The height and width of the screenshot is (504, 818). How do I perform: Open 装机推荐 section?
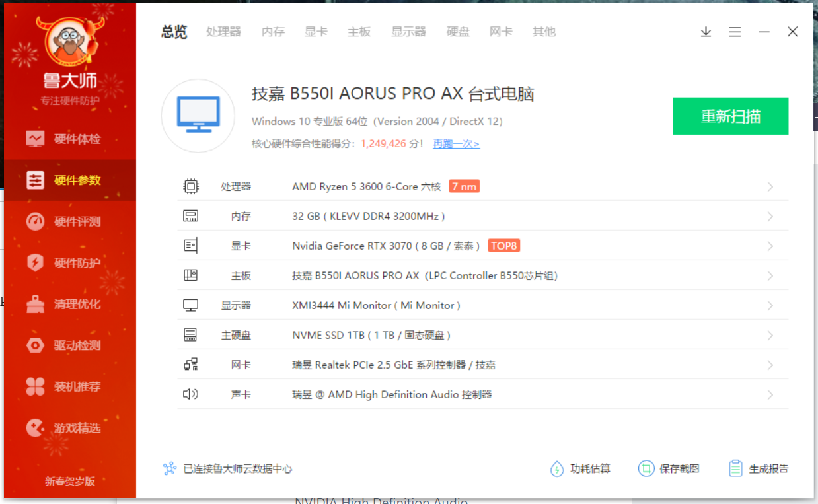pyautogui.click(x=69, y=386)
